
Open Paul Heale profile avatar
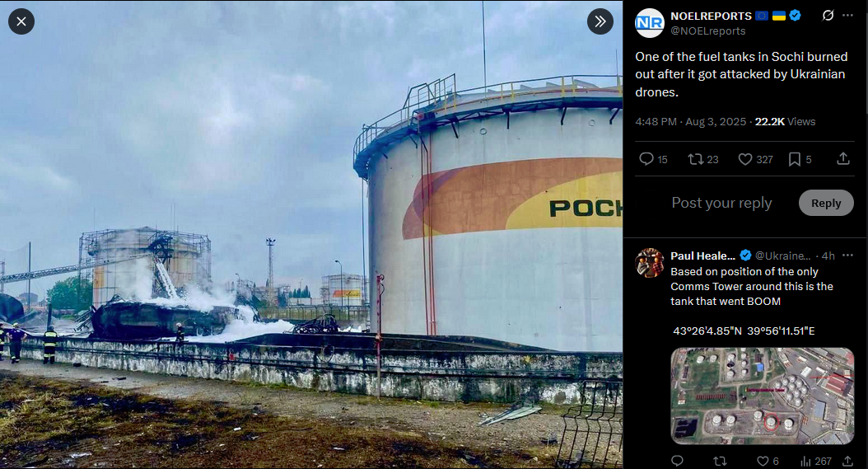coord(649,263)
